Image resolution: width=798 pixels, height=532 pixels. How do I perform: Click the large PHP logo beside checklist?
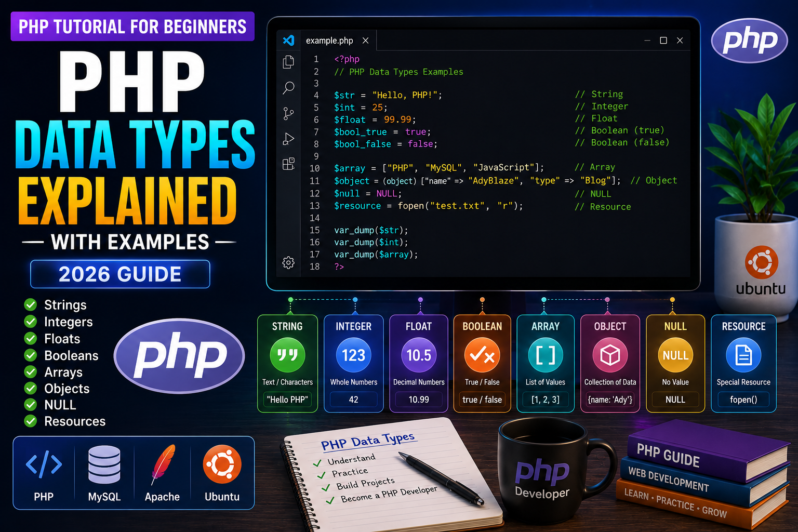tap(179, 356)
